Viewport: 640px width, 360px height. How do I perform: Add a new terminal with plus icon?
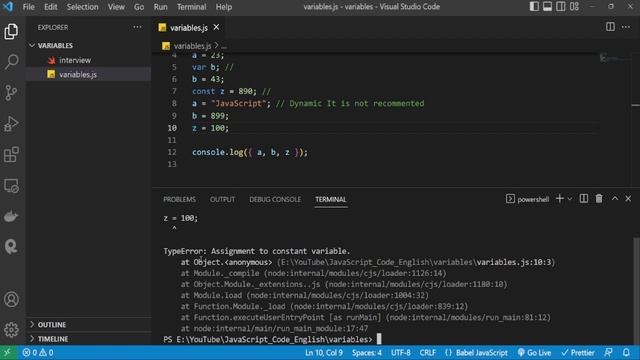(x=560, y=199)
